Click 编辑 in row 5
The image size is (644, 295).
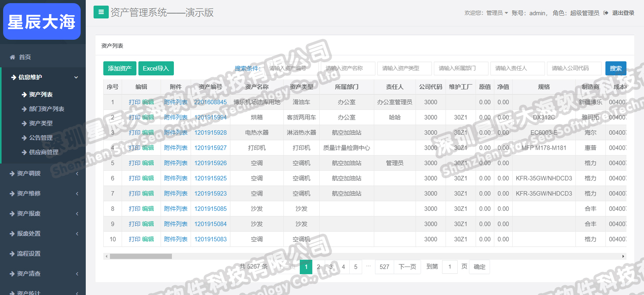point(148,163)
